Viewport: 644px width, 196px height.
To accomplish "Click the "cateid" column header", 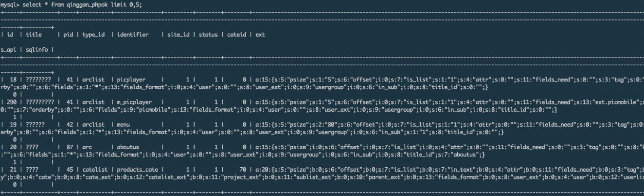I will [x=237, y=35].
